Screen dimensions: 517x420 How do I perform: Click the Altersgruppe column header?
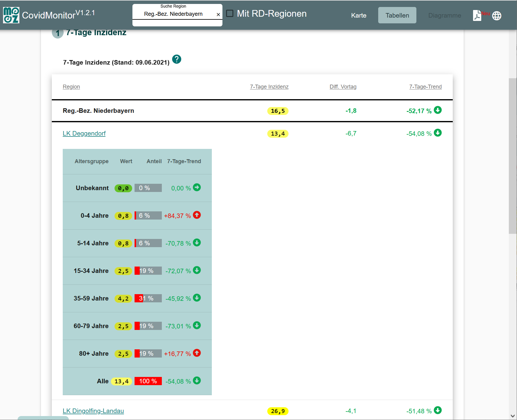[92, 161]
